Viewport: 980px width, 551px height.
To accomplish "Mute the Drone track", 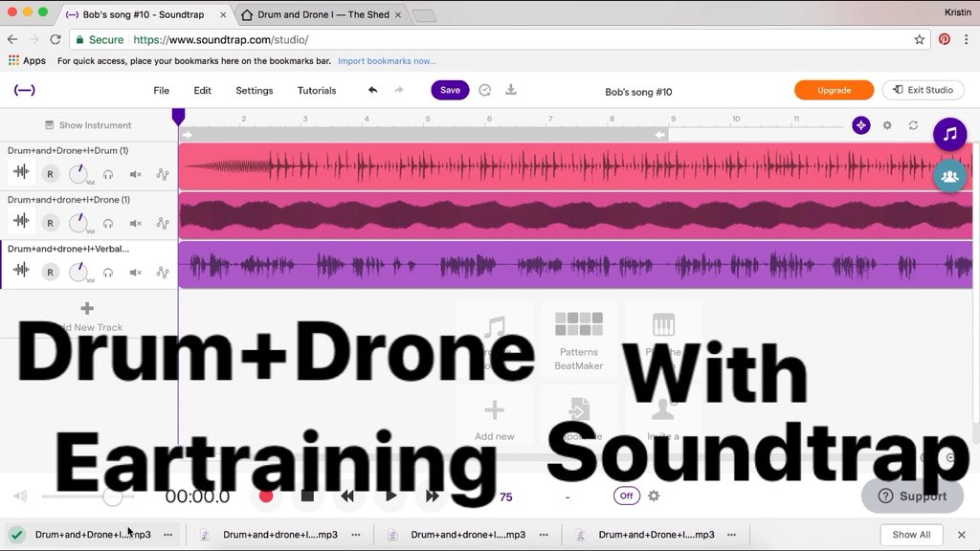I will (x=136, y=223).
